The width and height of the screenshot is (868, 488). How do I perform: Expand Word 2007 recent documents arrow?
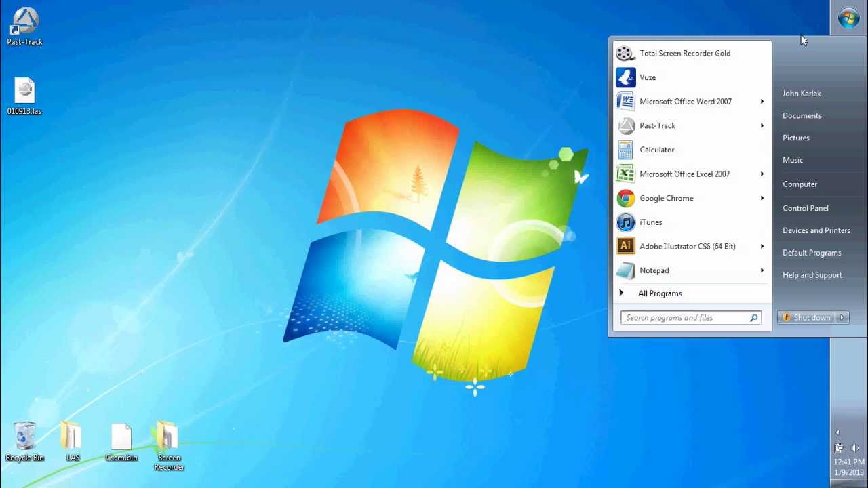pos(762,102)
